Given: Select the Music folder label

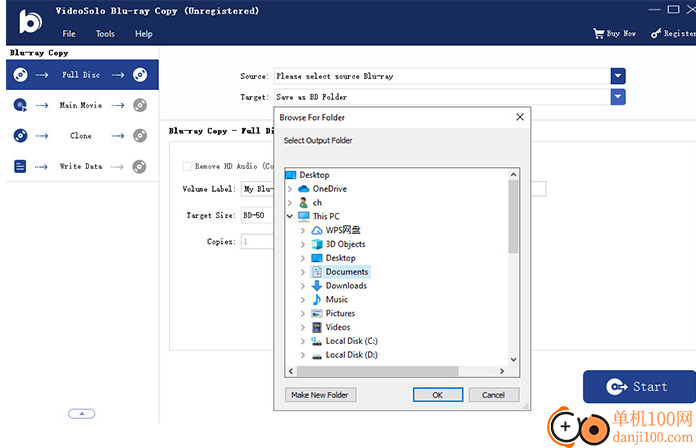Looking at the screenshot, I should click(337, 299).
